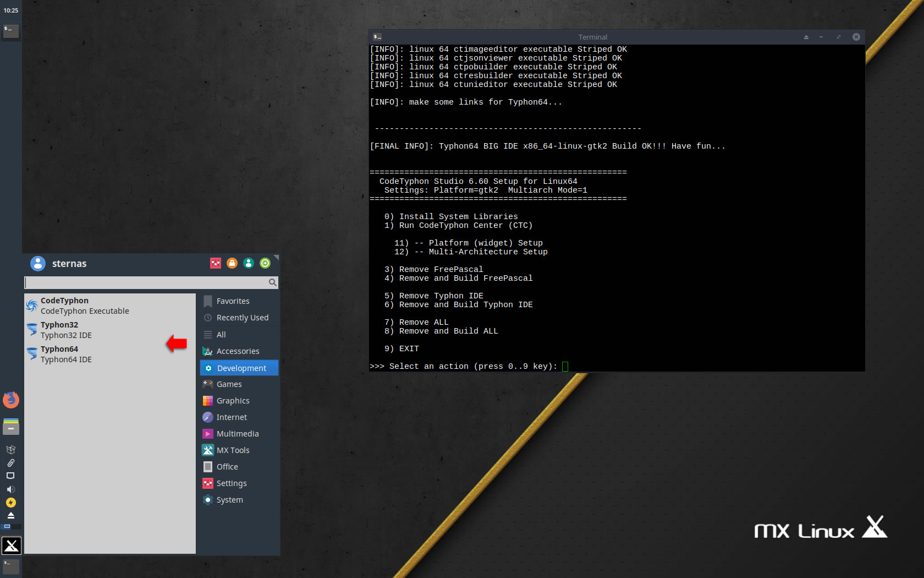Show the Recently Used applications list
Screen dimensions: 924x578
[242, 318]
